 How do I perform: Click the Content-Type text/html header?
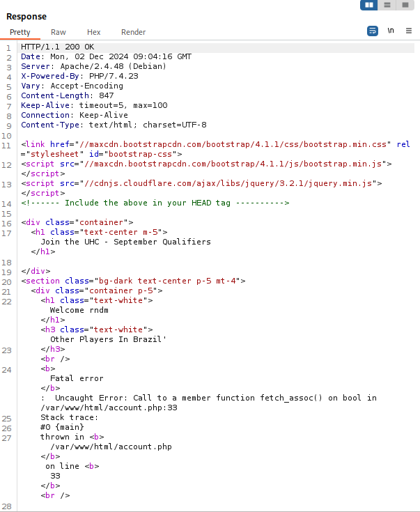pyautogui.click(x=114, y=125)
